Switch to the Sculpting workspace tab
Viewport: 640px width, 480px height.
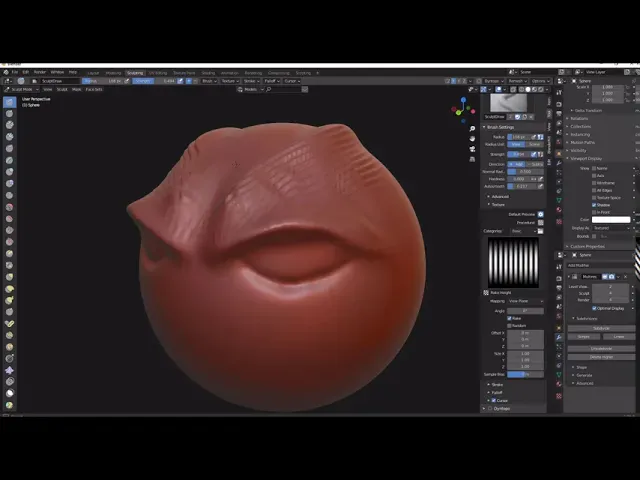point(135,72)
